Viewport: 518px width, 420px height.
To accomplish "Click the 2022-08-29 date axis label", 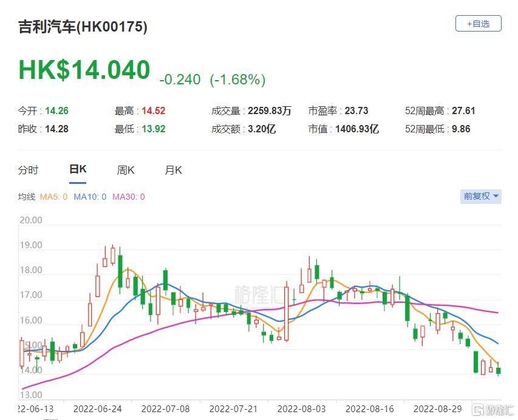I will (x=438, y=409).
